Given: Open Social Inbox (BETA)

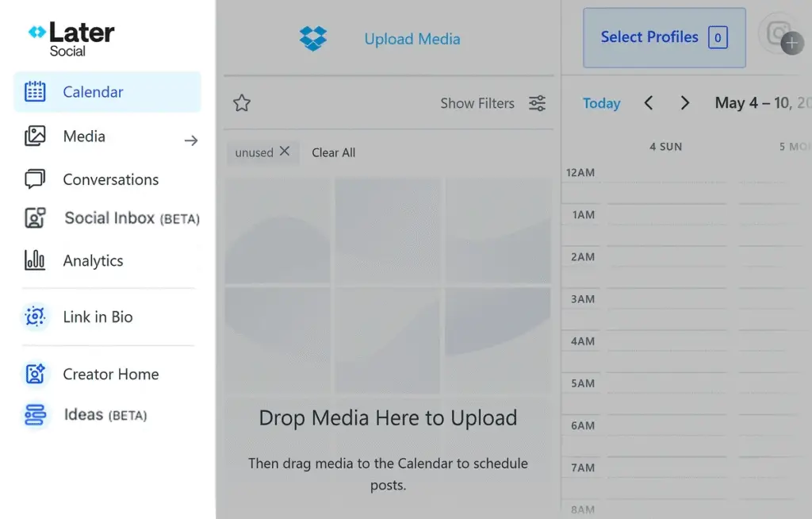Looking at the screenshot, I should pyautogui.click(x=132, y=218).
